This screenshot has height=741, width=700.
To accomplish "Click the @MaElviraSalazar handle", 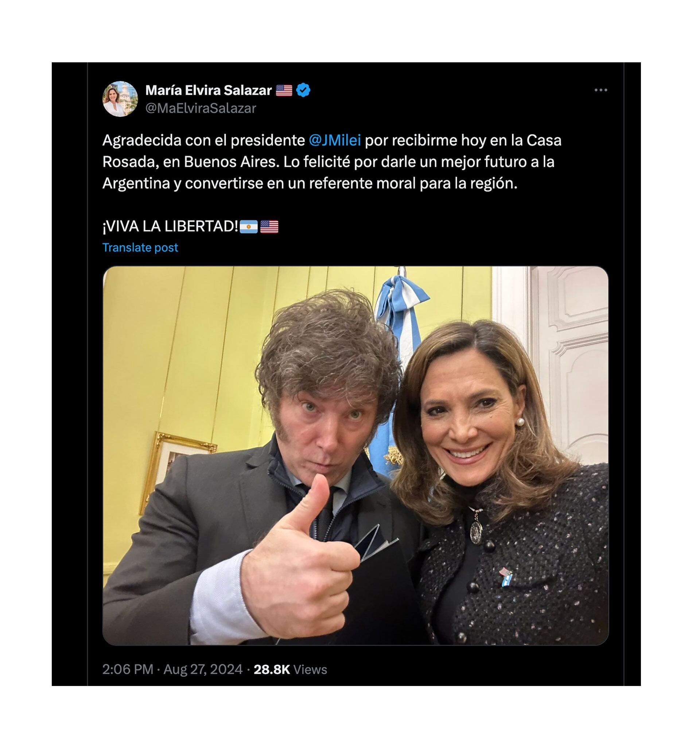I will click(201, 108).
